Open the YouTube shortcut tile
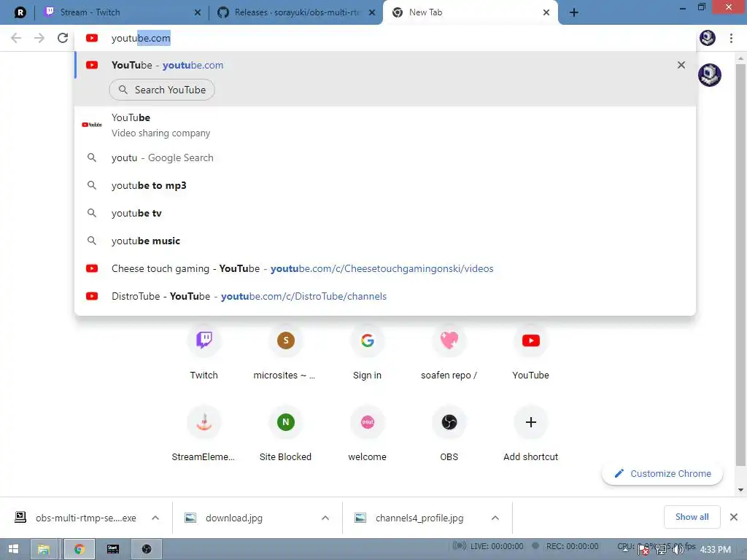 click(x=531, y=351)
